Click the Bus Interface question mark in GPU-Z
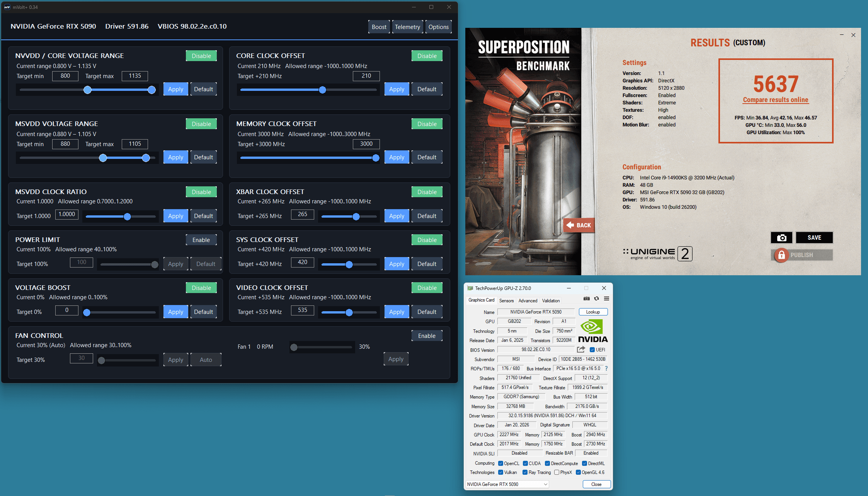The image size is (868, 496). 606,368
